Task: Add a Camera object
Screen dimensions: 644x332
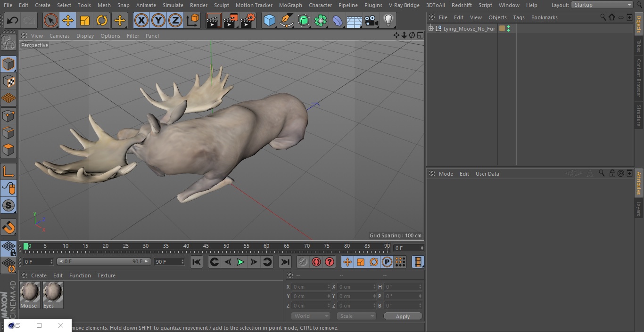Action: click(x=372, y=20)
